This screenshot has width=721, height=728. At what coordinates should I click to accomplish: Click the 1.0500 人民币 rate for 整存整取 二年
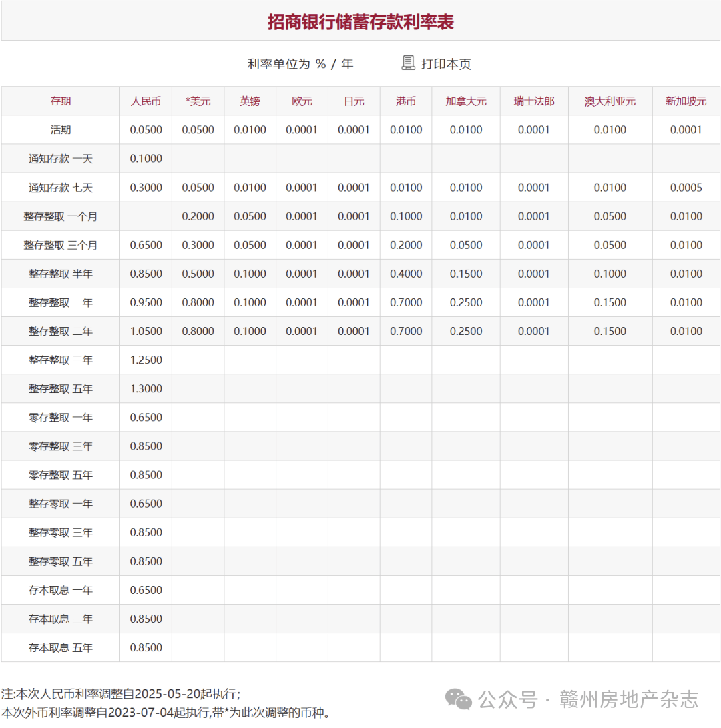coord(146,332)
